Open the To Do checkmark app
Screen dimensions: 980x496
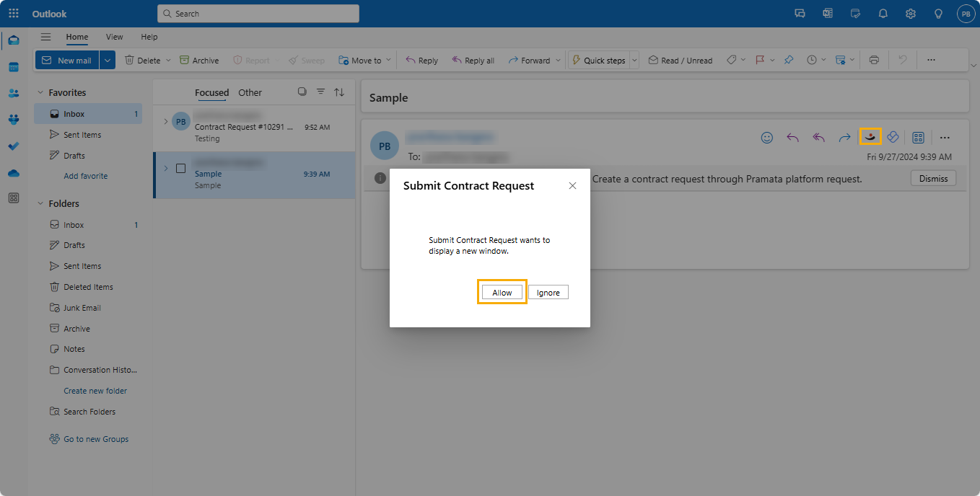(x=14, y=146)
